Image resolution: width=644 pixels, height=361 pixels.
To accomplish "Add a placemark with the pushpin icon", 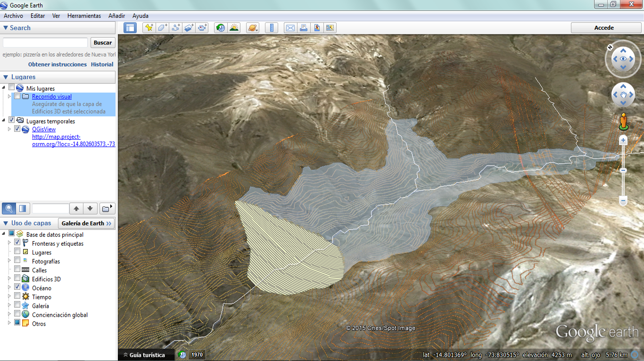I will [x=149, y=28].
